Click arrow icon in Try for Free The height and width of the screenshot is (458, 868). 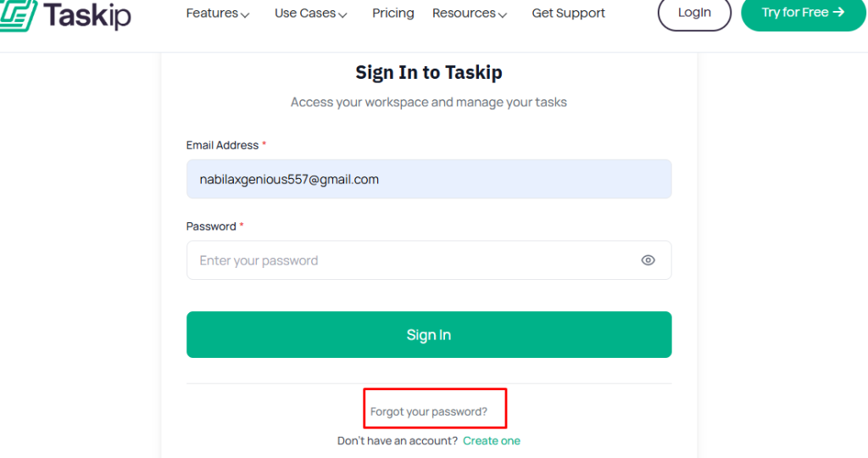838,12
